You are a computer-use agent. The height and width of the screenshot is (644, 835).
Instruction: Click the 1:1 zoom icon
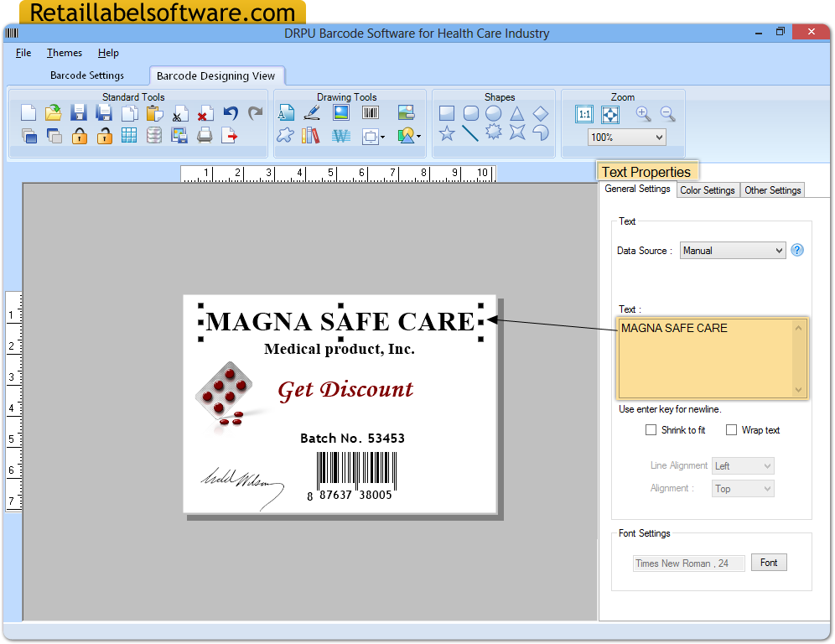pyautogui.click(x=584, y=114)
